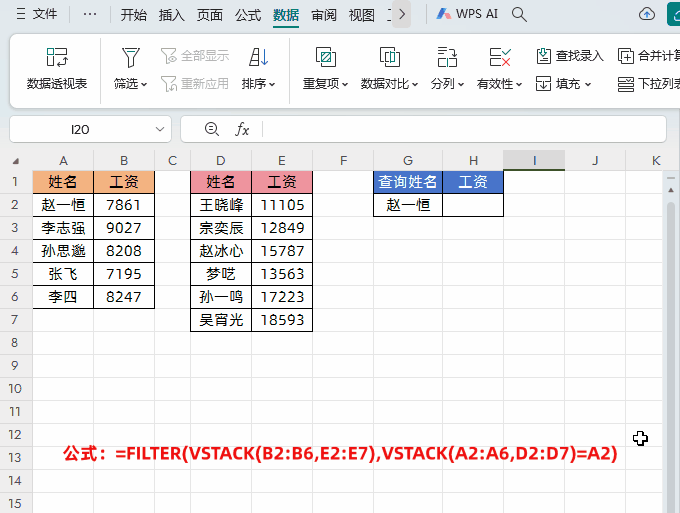Click the cloud upload icon
This screenshot has height=513, width=680.
pos(646,14)
